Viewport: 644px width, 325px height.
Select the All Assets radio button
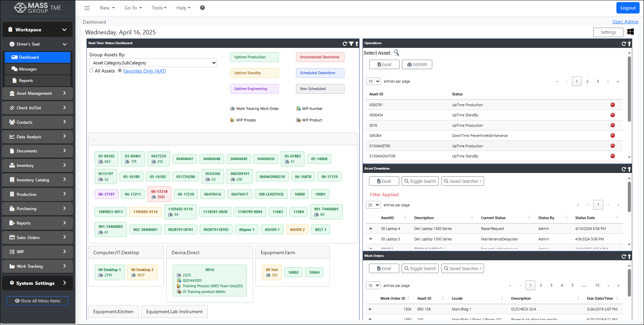[91, 70]
